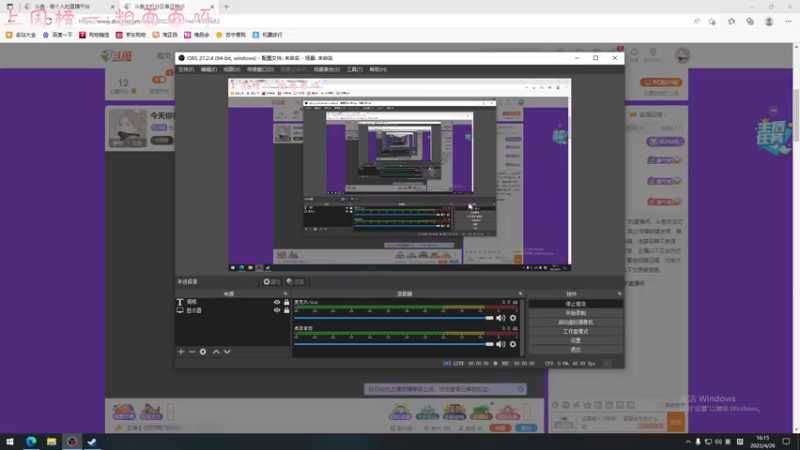Image resolution: width=800 pixels, height=450 pixels.
Task: Open microphone/Aux audio settings gear
Action: tap(513, 318)
